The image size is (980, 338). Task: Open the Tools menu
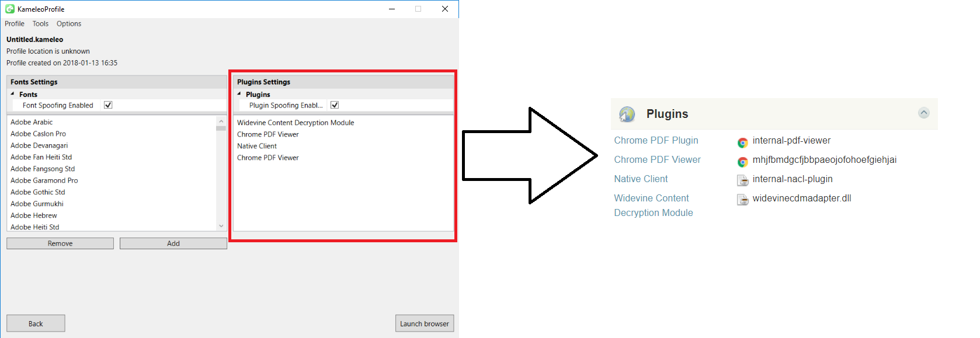click(x=40, y=24)
